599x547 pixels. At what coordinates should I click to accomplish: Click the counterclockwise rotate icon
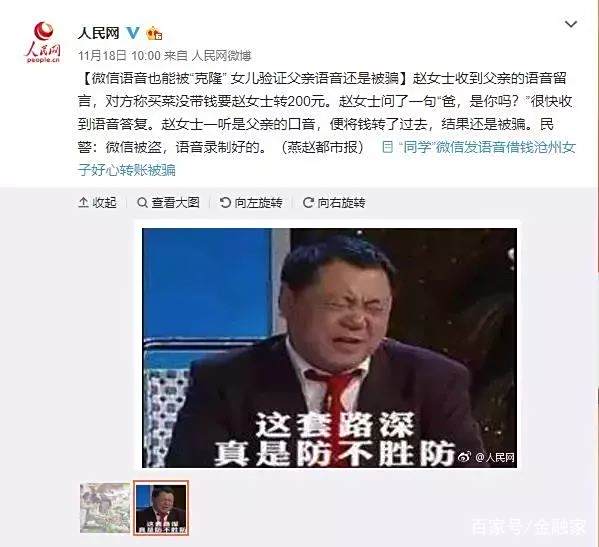click(x=225, y=202)
